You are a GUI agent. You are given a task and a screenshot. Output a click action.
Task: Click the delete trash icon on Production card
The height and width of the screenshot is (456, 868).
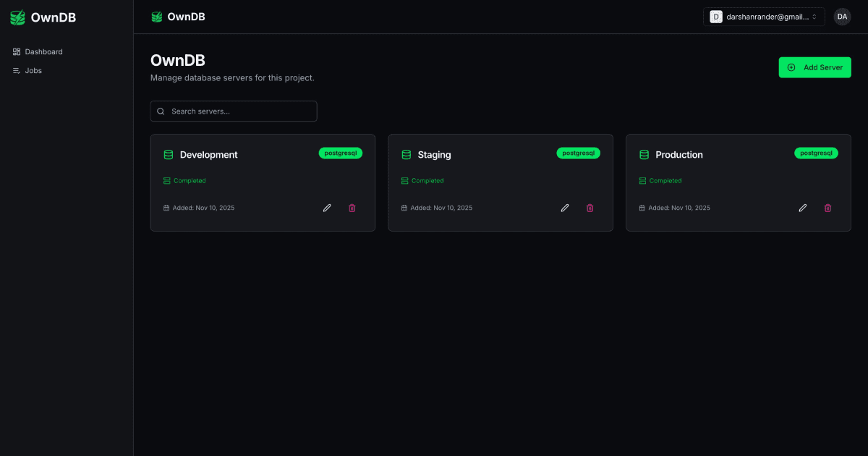[x=827, y=208]
